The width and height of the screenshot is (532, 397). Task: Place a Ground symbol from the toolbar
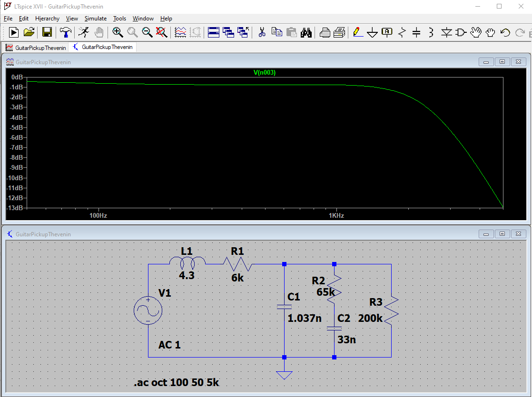tap(373, 32)
